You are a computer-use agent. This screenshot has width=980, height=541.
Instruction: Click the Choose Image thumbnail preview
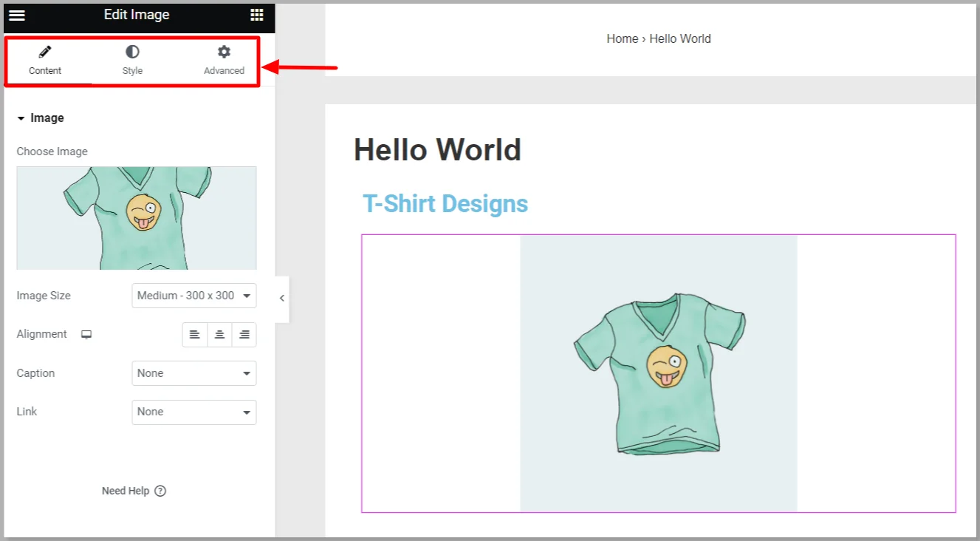137,218
